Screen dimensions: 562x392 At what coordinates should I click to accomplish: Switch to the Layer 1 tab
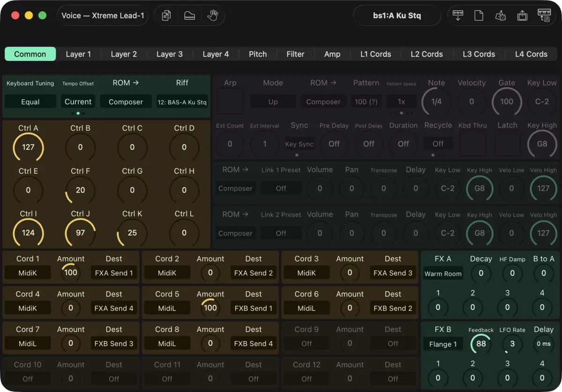click(x=78, y=54)
